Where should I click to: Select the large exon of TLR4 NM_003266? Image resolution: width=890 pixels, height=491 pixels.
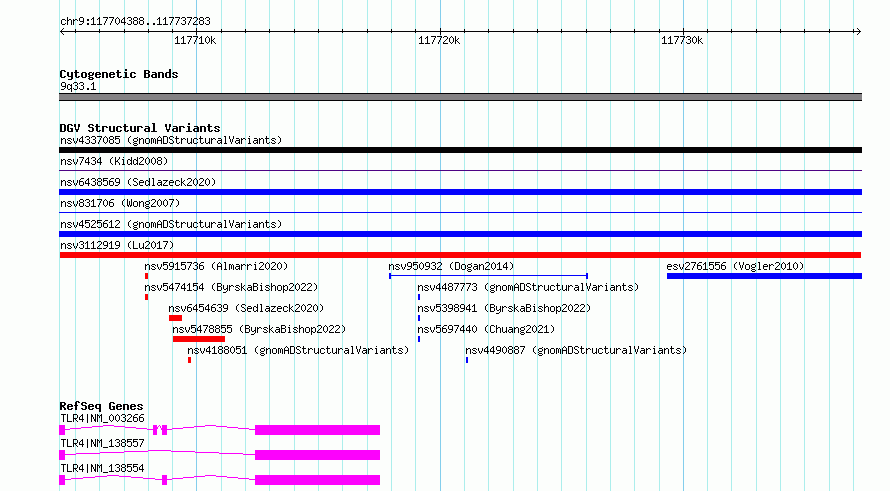point(317,430)
